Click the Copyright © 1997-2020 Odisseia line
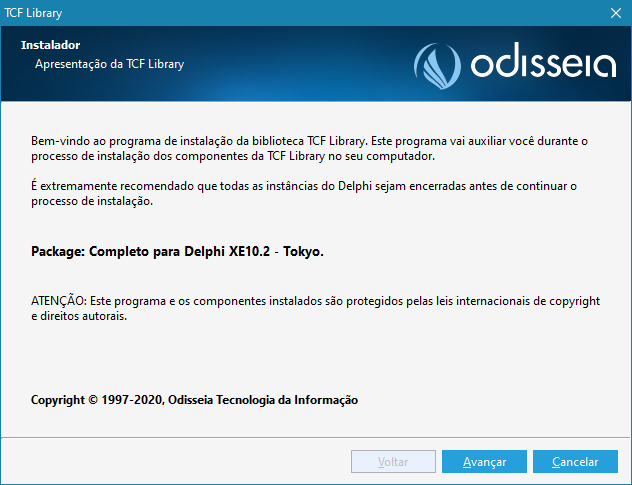The height and width of the screenshot is (485, 632). pyautogui.click(x=194, y=400)
